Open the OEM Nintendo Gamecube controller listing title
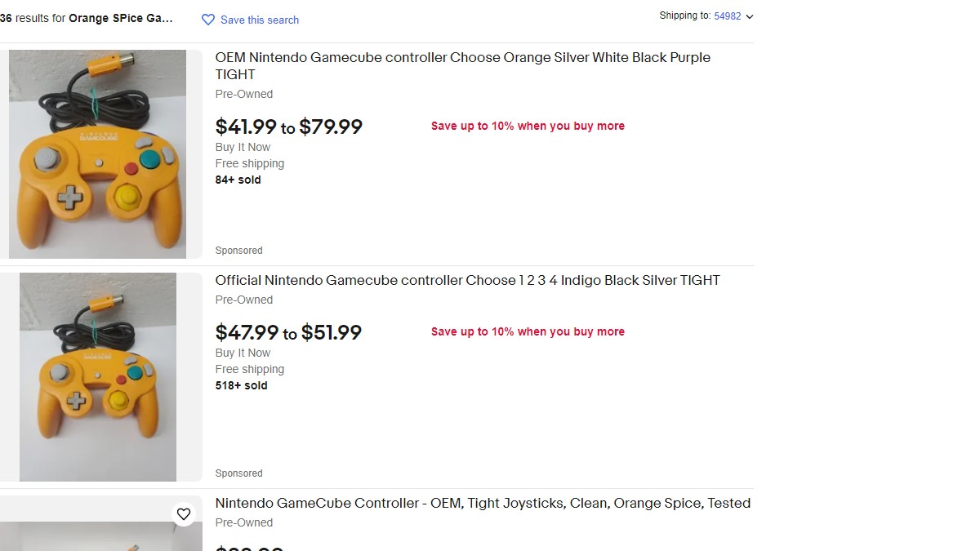The image size is (980, 551). [x=462, y=65]
